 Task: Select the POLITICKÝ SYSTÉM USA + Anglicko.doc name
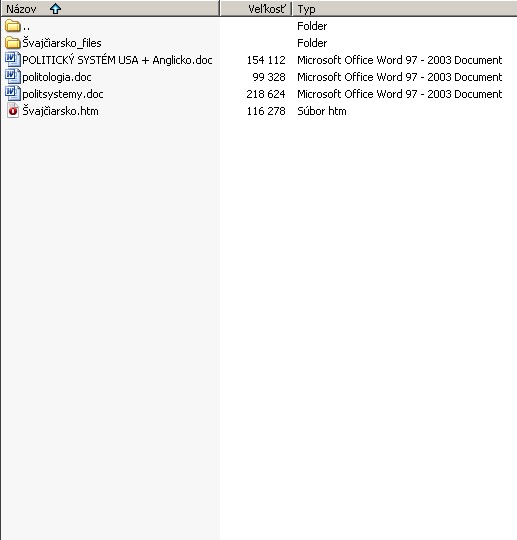[117, 60]
